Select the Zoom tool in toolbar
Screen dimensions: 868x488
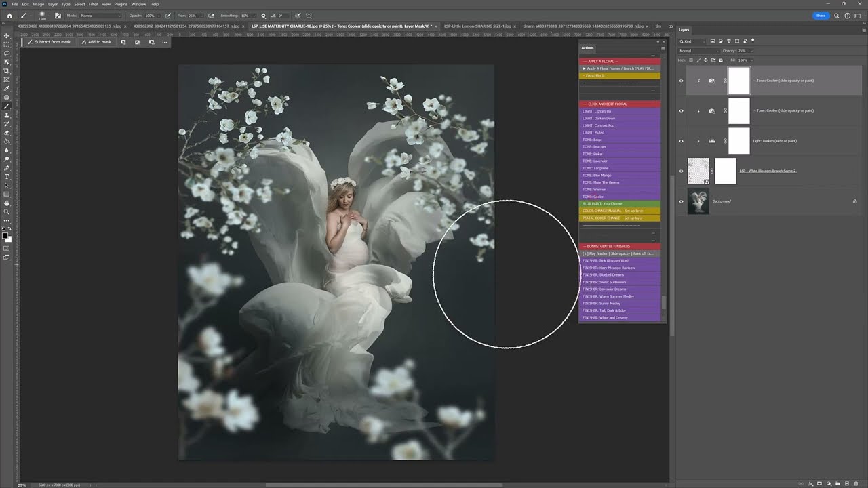pyautogui.click(x=7, y=212)
